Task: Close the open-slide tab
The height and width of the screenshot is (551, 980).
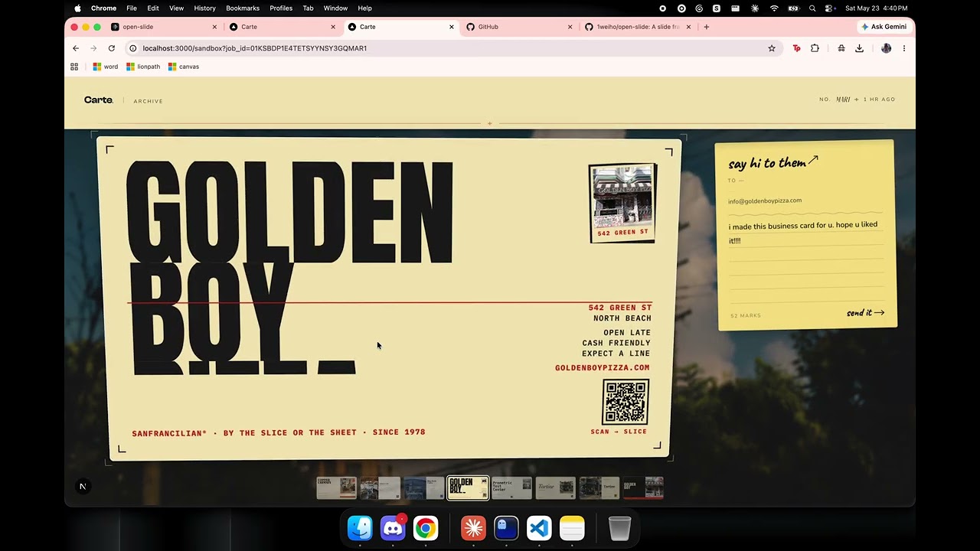Action: coord(214,27)
